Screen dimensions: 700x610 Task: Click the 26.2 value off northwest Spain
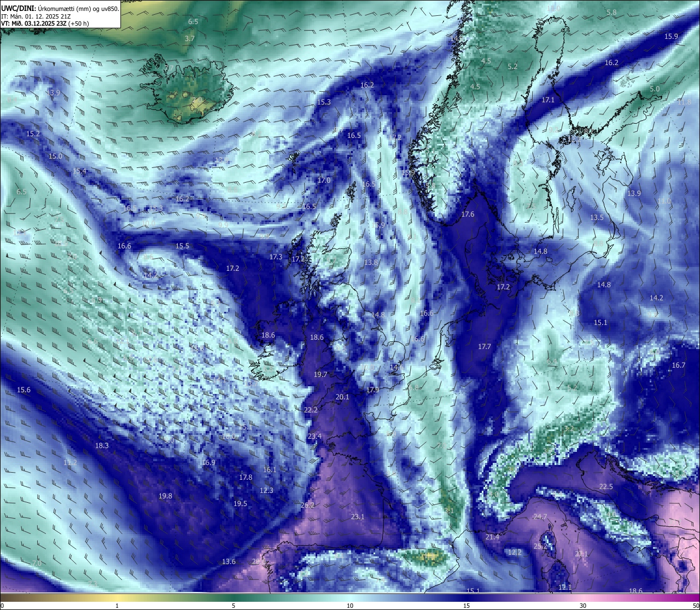coord(307,506)
